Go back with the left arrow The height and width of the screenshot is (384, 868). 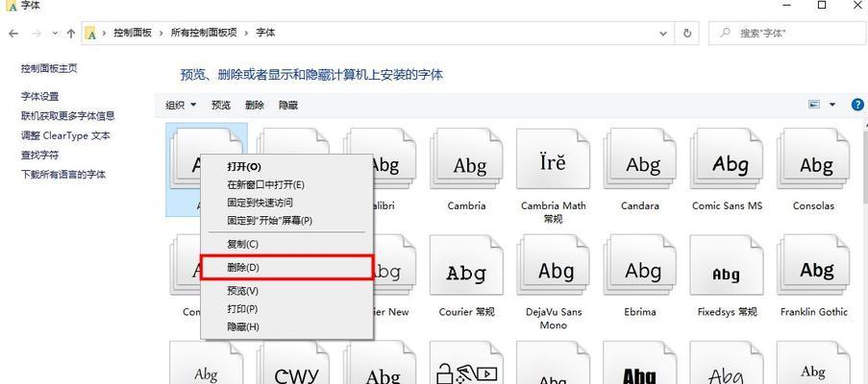click(x=13, y=34)
